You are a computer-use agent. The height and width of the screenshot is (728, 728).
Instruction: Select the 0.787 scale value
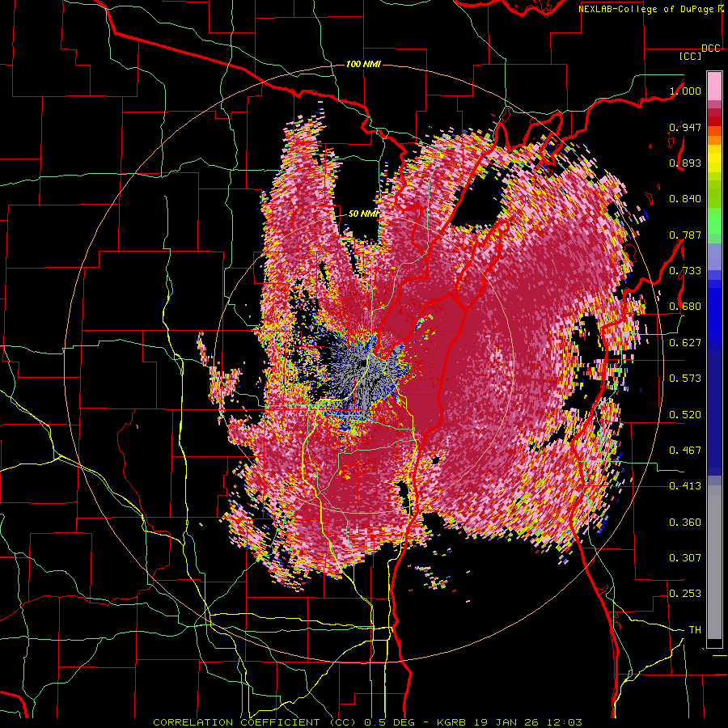point(685,235)
